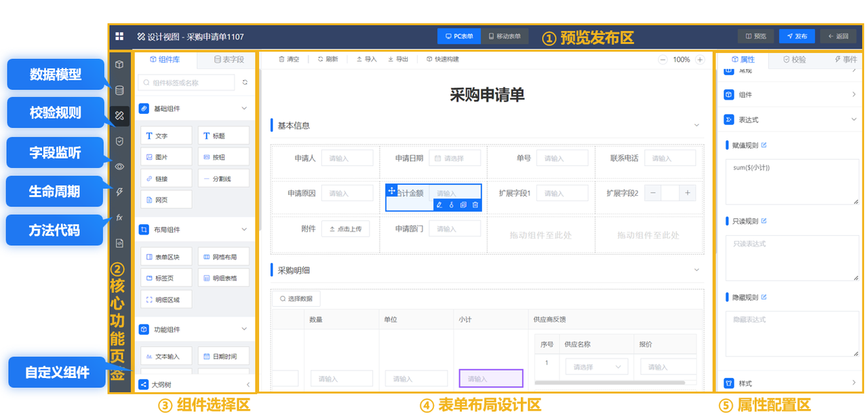The width and height of the screenshot is (868, 420).
Task: Switch to the 表字段 tab
Action: coord(229,60)
